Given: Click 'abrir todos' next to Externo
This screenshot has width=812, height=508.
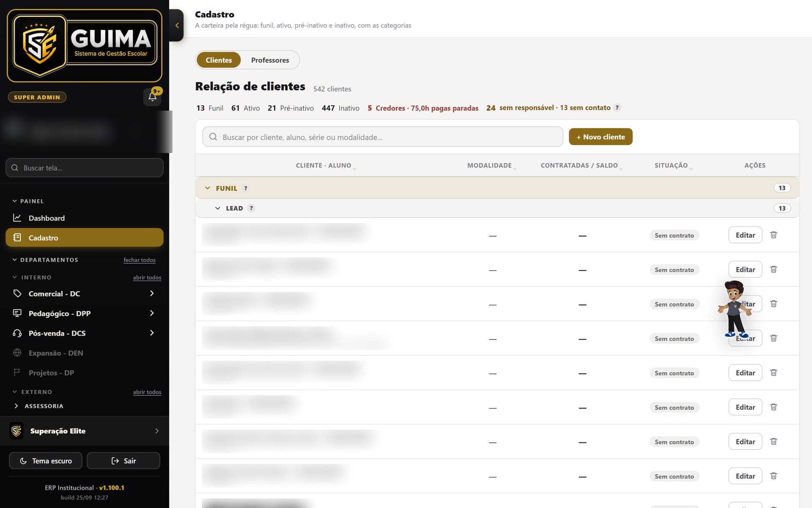Looking at the screenshot, I should tap(147, 392).
